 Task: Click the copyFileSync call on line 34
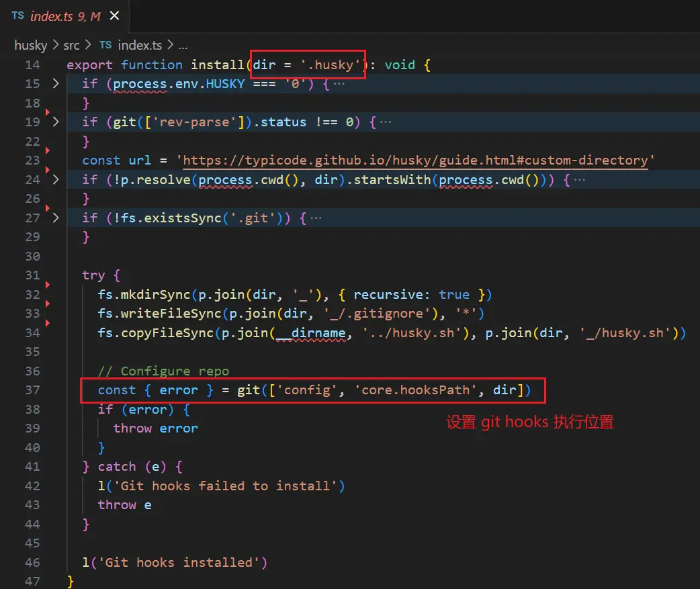[167, 333]
